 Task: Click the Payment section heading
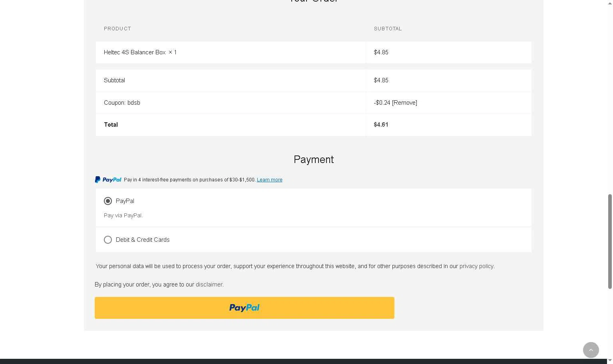[x=314, y=159]
